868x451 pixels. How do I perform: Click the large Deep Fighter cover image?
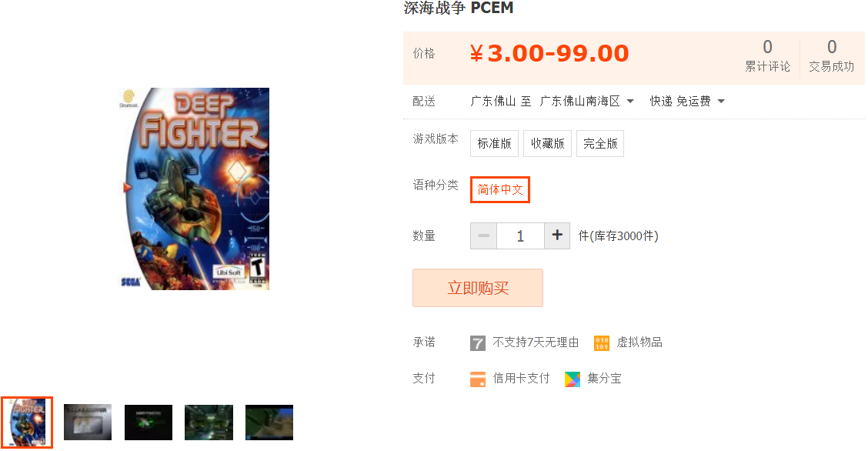click(x=195, y=189)
